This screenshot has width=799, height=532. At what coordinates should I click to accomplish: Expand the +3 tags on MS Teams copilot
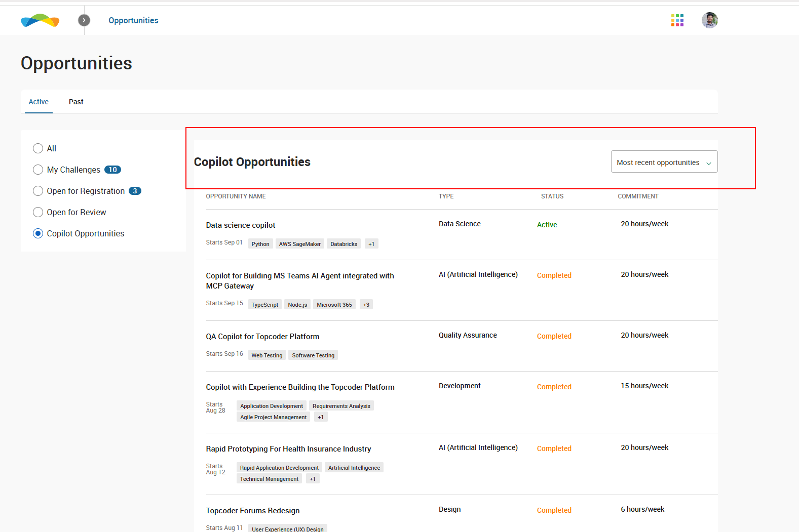[x=366, y=305]
